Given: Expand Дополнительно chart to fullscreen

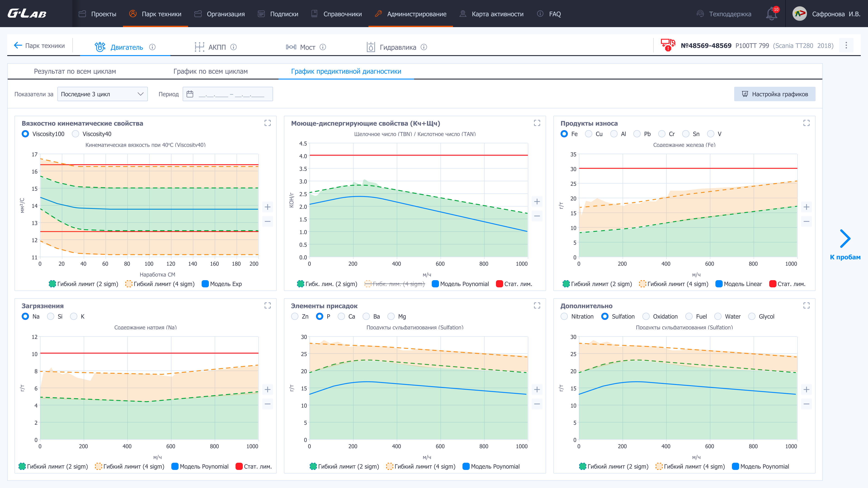Looking at the screenshot, I should [806, 305].
